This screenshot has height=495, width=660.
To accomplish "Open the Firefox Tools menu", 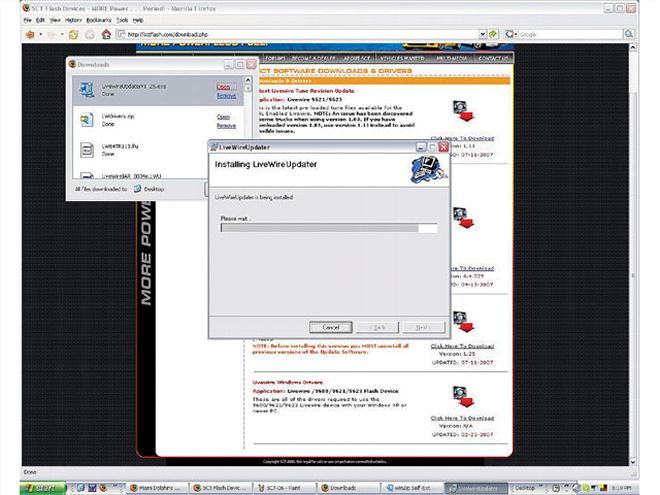I will [x=122, y=20].
